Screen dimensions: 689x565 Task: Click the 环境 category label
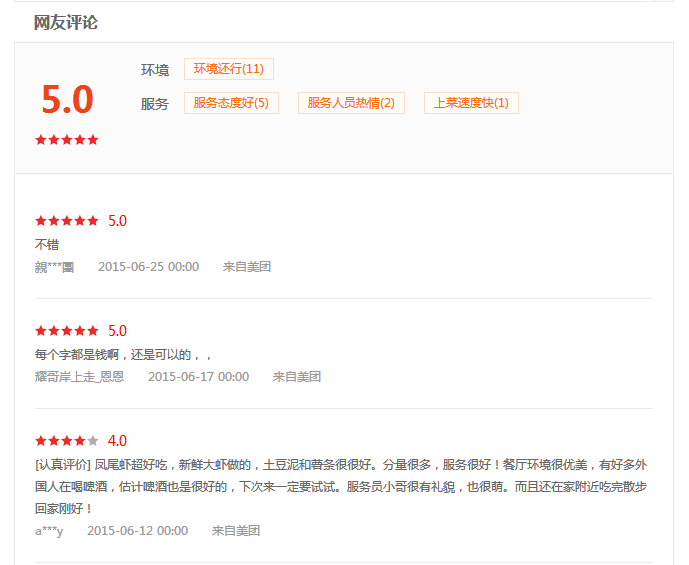tap(155, 70)
